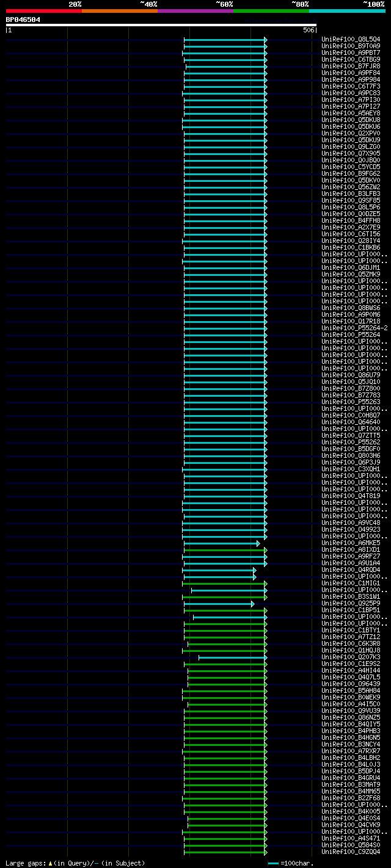Click the UniRef100_Q5DKU8 entry
The image size is (391, 868).
[x=351, y=120]
